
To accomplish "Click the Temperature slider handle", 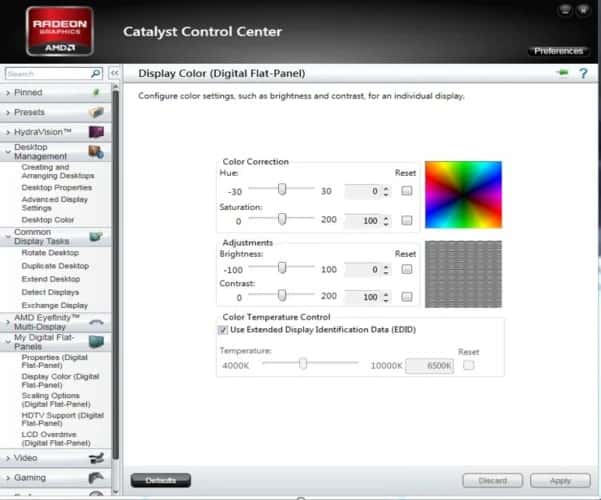I will point(303,363).
